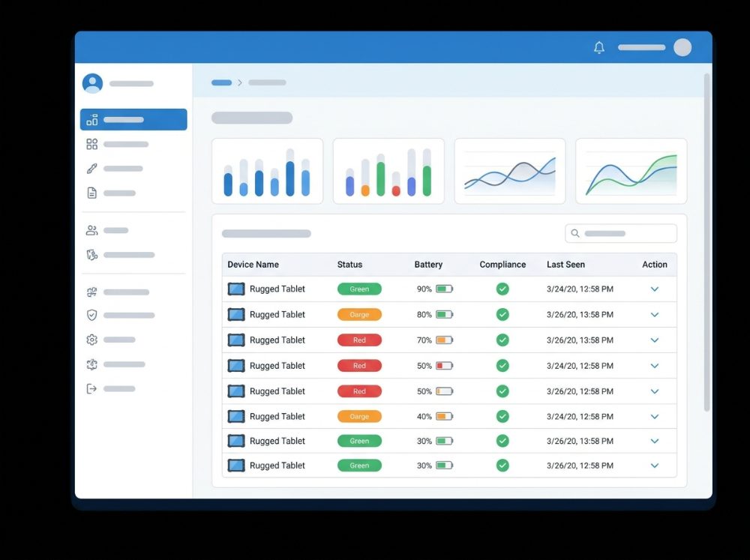Open the document page icon in the sidebar
The image size is (750, 560).
click(91, 193)
